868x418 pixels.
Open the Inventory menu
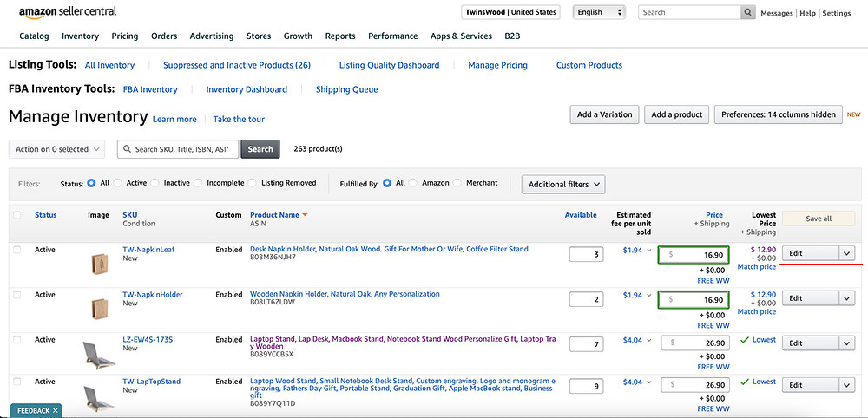80,36
